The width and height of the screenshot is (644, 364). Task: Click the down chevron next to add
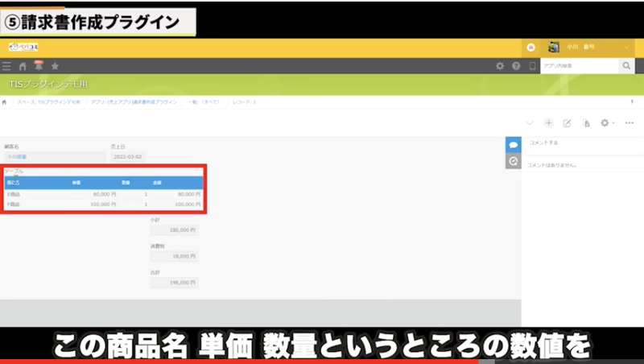click(x=529, y=123)
